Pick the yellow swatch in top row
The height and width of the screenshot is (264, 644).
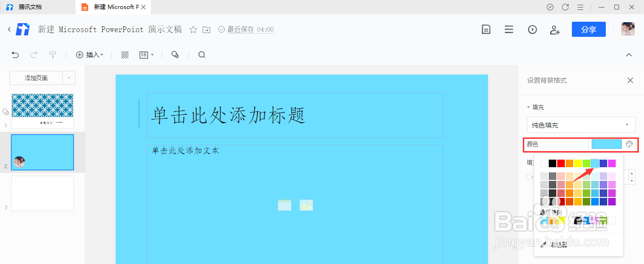578,163
